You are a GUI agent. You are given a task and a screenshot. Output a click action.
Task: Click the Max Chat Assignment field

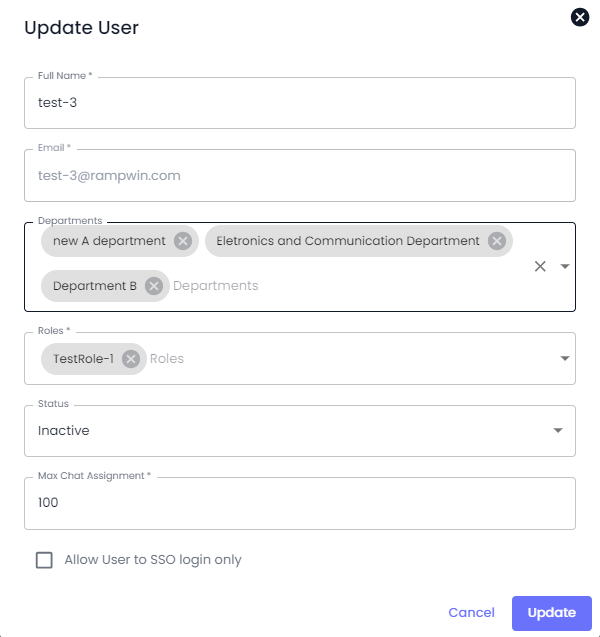(300, 503)
